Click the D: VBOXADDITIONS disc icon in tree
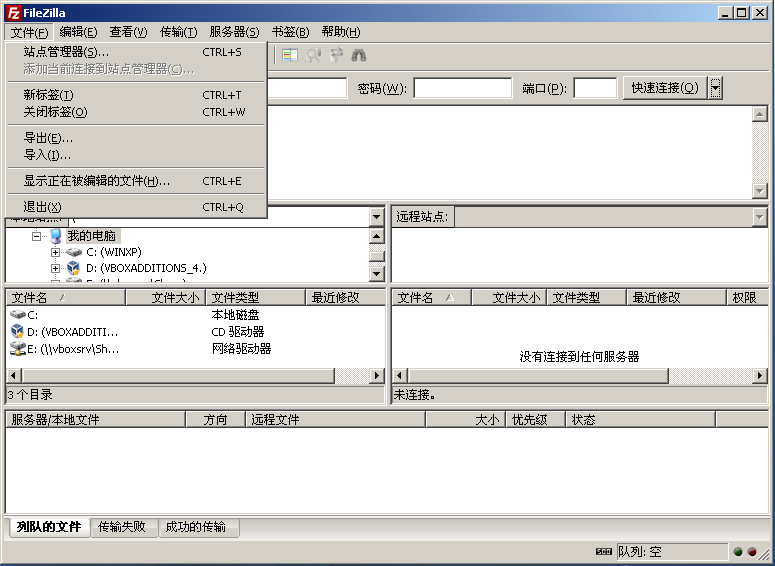This screenshot has height=566, width=775. coord(73,268)
